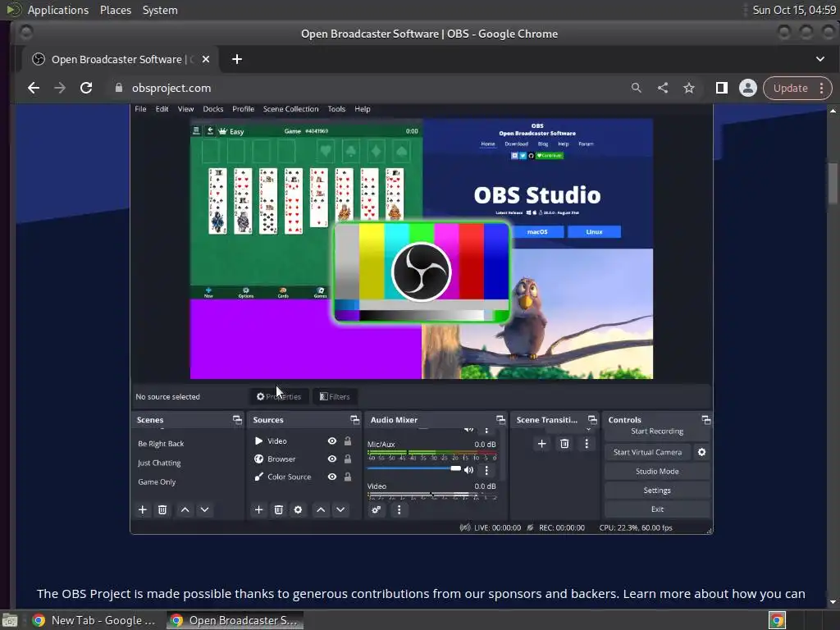
Task: Click the Browser source globe icon
Action: (258, 459)
